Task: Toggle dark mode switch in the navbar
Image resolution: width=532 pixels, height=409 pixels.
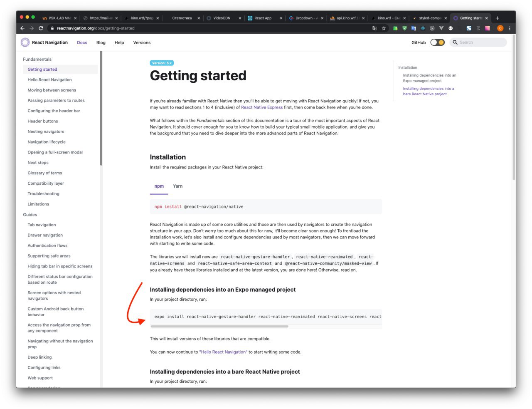Action: coord(437,42)
